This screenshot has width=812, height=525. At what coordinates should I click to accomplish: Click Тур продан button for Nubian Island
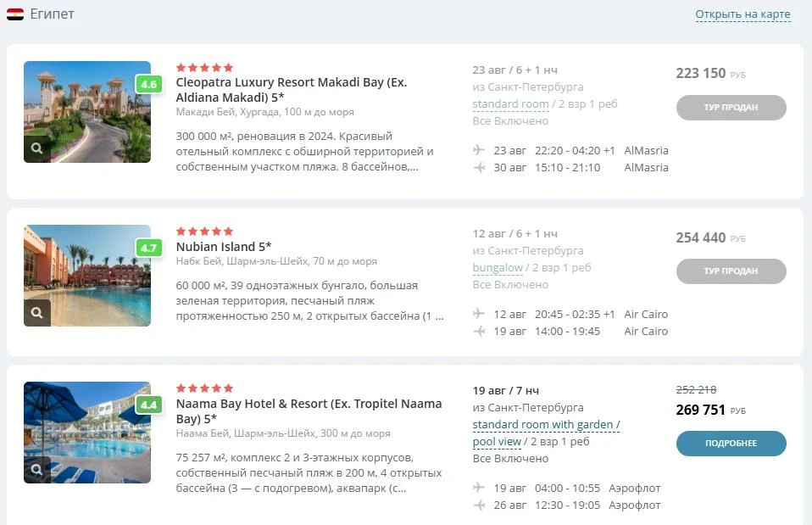(x=731, y=271)
